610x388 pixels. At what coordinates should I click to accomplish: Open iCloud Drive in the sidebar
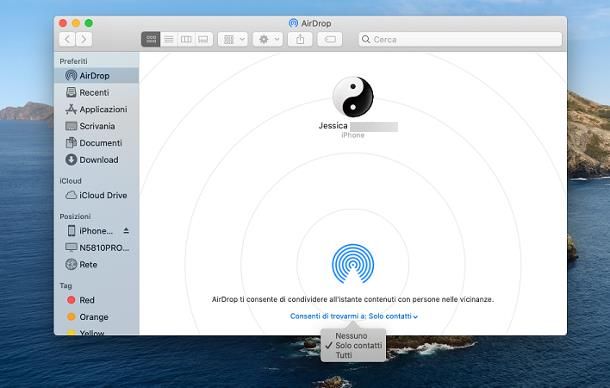point(96,195)
